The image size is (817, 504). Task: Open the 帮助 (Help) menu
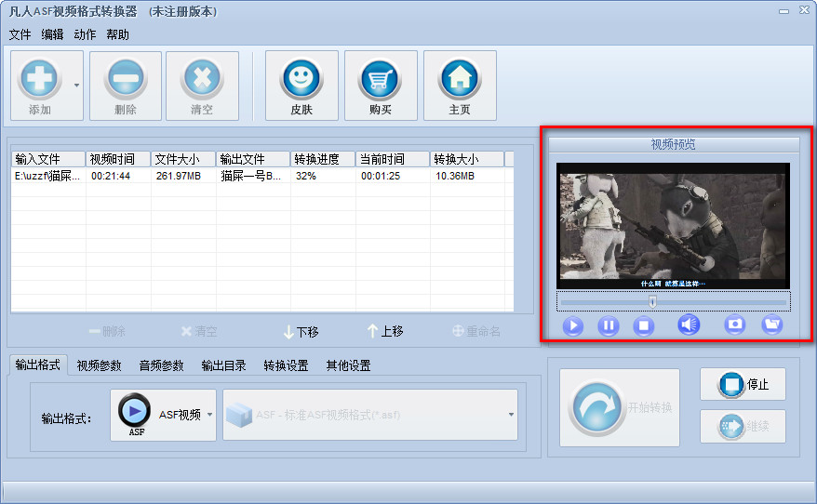click(117, 34)
